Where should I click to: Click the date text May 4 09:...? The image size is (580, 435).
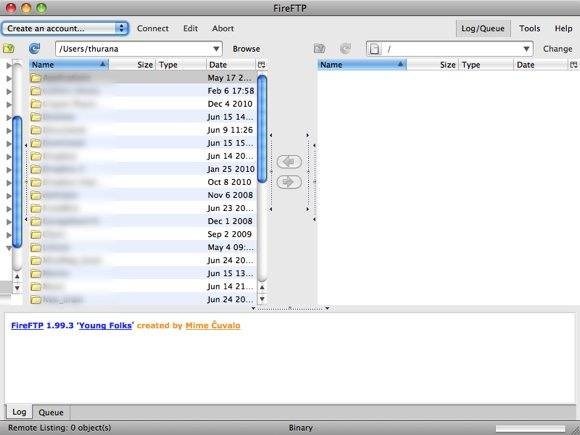230,247
